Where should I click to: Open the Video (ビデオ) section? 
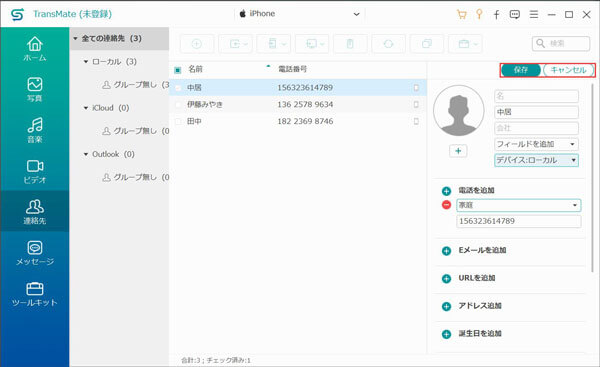point(34,171)
